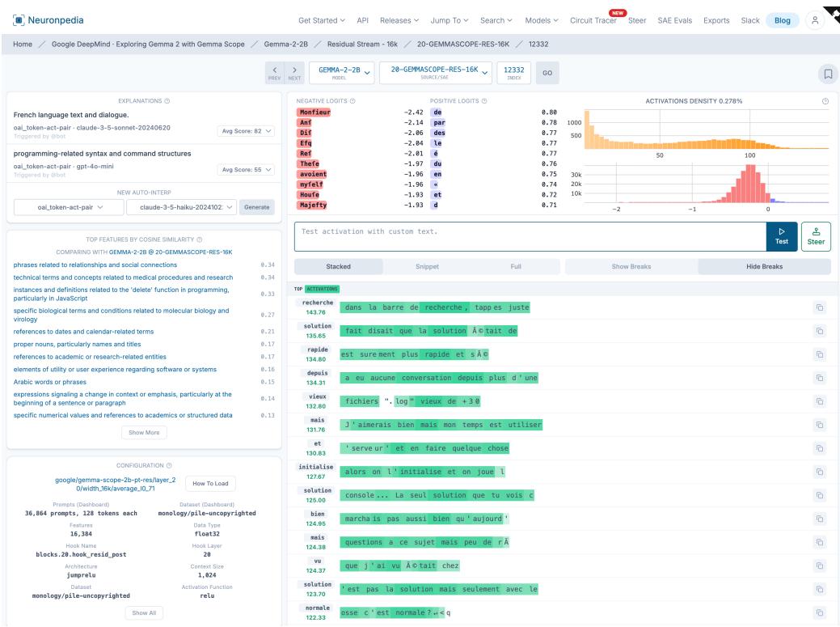840x627 pixels.
Task: Click the bookmark icon at top right
Action: tap(828, 74)
